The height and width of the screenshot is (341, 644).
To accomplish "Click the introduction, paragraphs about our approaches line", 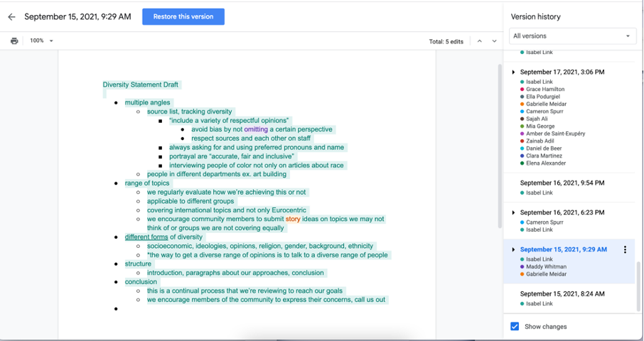I will tap(235, 273).
